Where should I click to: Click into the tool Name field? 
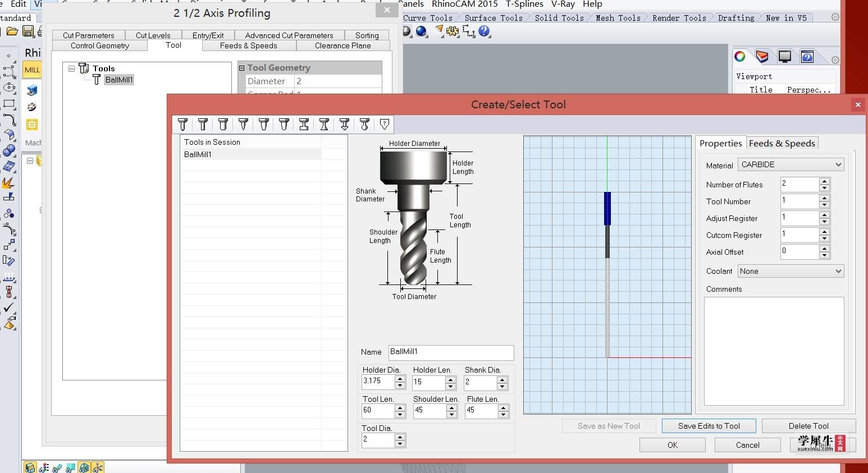click(451, 352)
